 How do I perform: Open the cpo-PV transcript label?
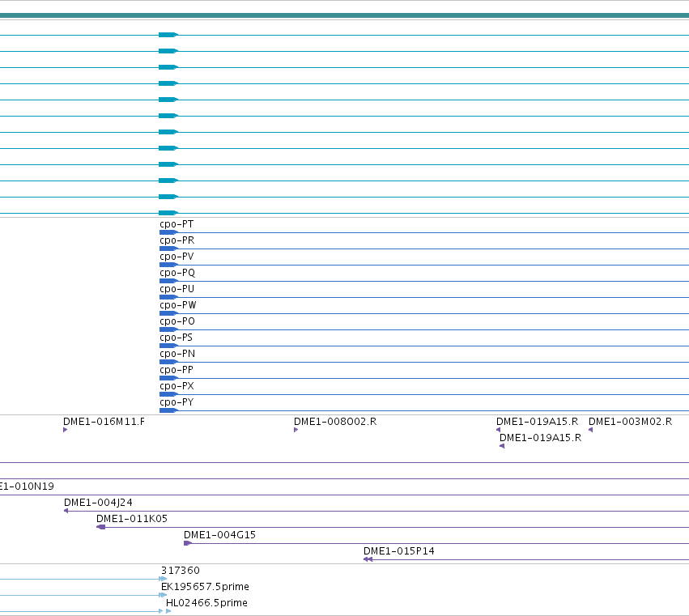[x=177, y=257]
